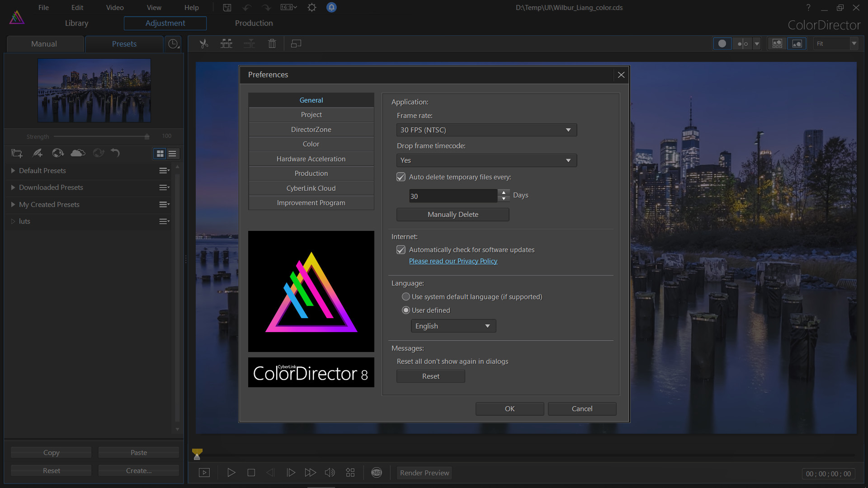The height and width of the screenshot is (488, 868).
Task: Open the Video menu
Action: pyautogui.click(x=115, y=8)
